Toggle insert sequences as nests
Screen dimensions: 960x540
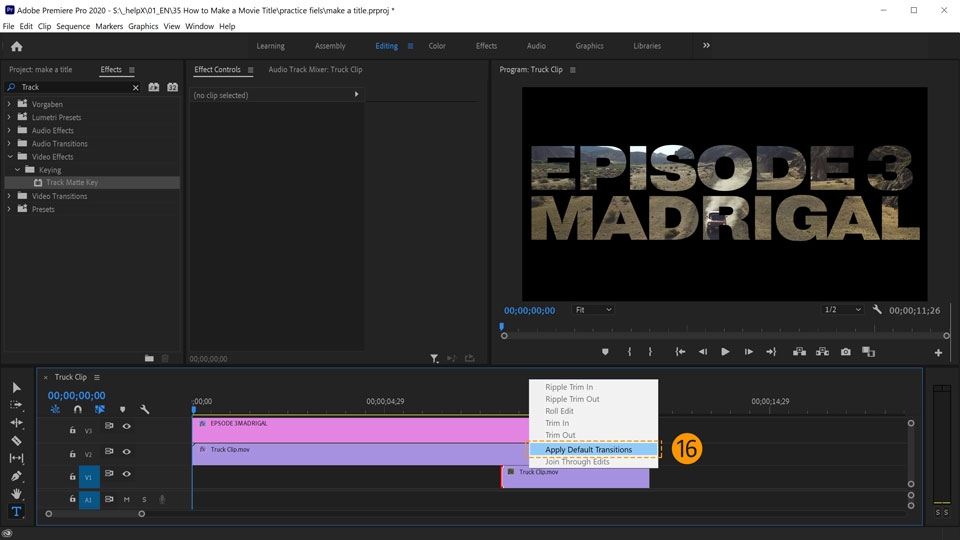pos(55,410)
